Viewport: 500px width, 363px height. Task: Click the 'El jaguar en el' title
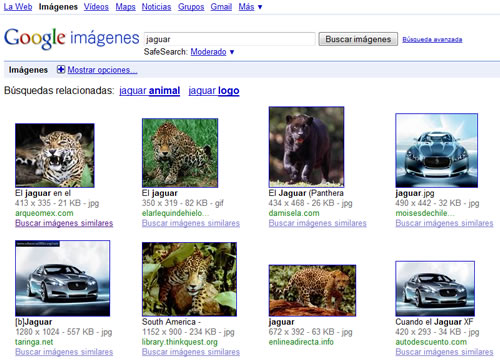(43, 193)
